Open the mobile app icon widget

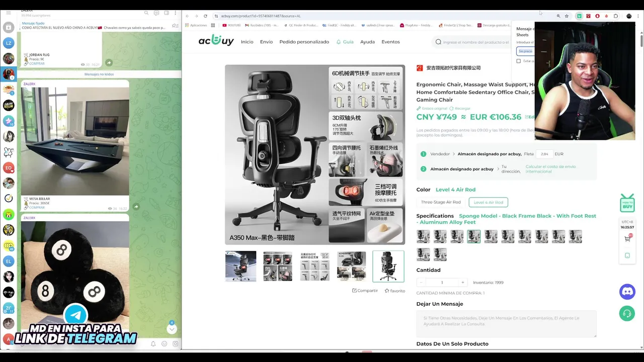click(x=627, y=255)
